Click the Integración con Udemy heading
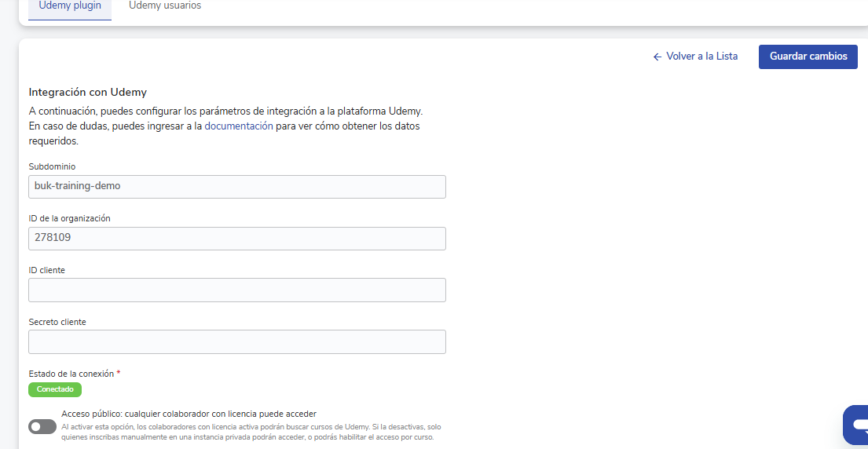Image resolution: width=868 pixels, height=449 pixels. pyautogui.click(x=87, y=92)
